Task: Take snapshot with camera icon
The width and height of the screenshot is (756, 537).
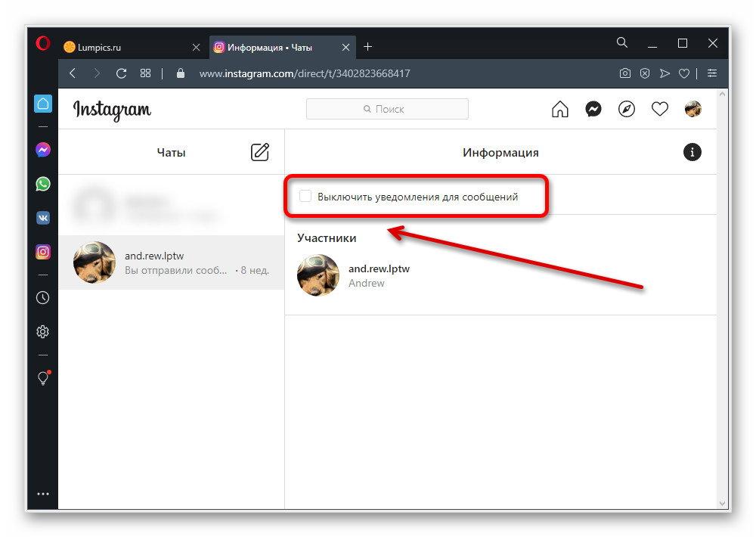Action: coord(625,73)
